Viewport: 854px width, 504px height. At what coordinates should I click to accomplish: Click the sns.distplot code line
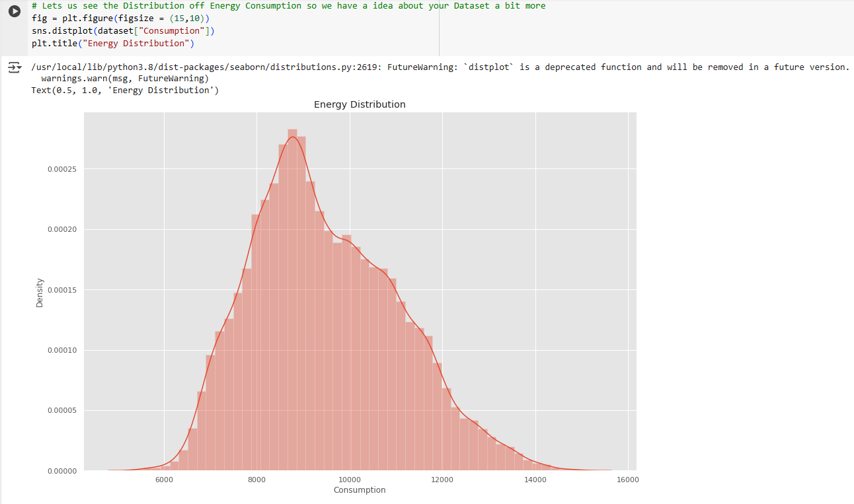[x=123, y=31]
